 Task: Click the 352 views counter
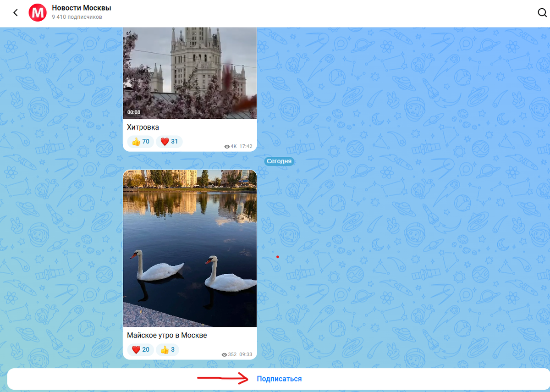click(229, 354)
